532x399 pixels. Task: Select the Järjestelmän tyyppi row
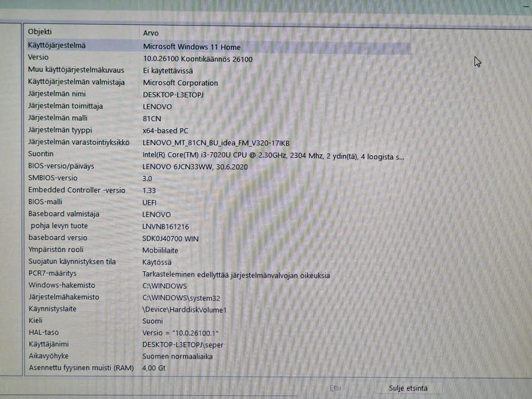click(60, 130)
